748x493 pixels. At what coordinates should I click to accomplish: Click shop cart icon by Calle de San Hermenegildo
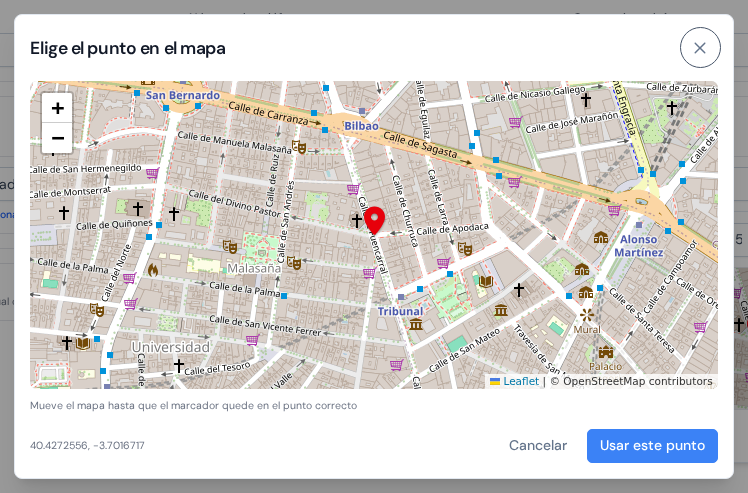[152, 173]
